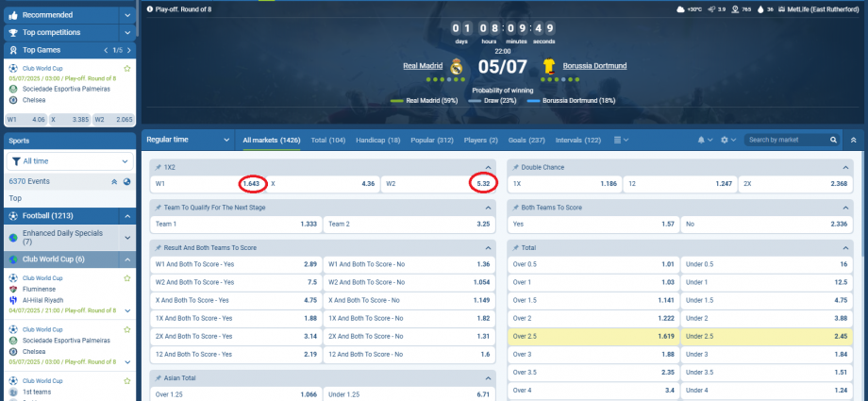Click the filter funnel icon in All time

pyautogui.click(x=16, y=161)
